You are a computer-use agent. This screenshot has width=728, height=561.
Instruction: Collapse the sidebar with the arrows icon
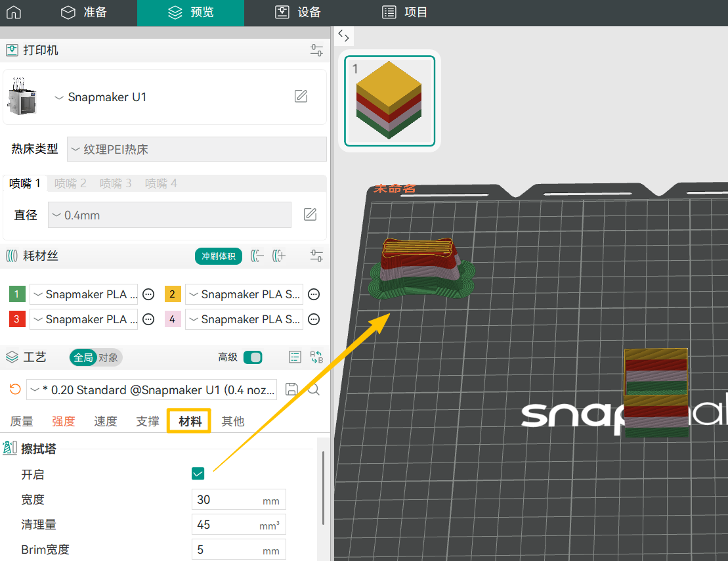coord(343,35)
